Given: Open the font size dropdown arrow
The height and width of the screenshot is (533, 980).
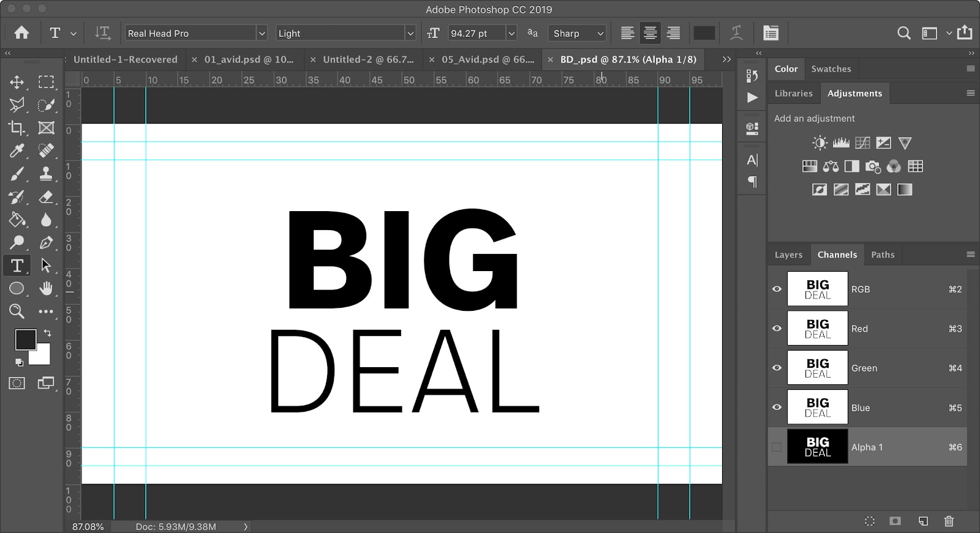Looking at the screenshot, I should (x=511, y=33).
